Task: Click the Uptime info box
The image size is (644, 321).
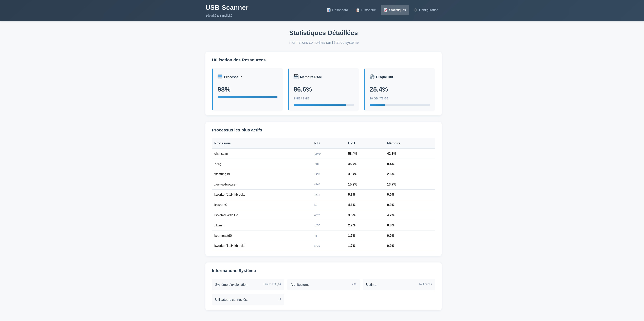Action: 399,284
